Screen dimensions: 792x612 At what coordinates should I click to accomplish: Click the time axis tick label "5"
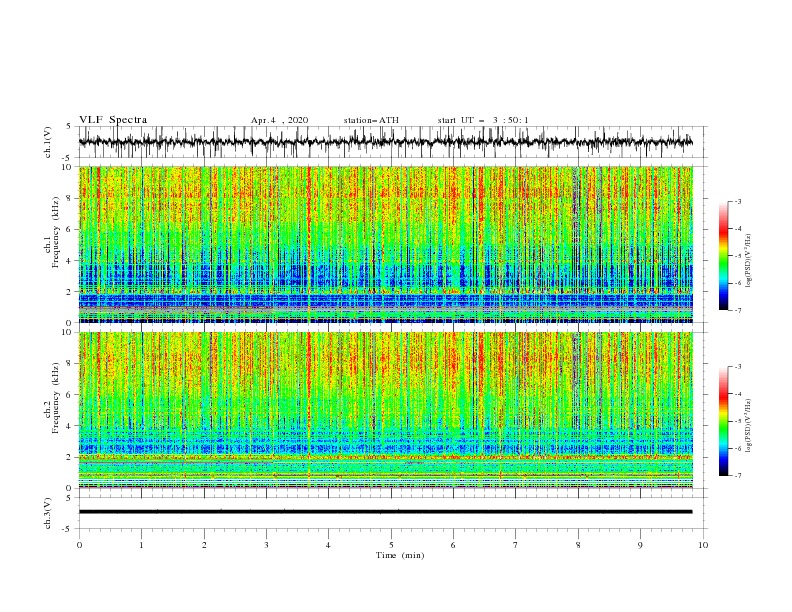pyautogui.click(x=391, y=545)
